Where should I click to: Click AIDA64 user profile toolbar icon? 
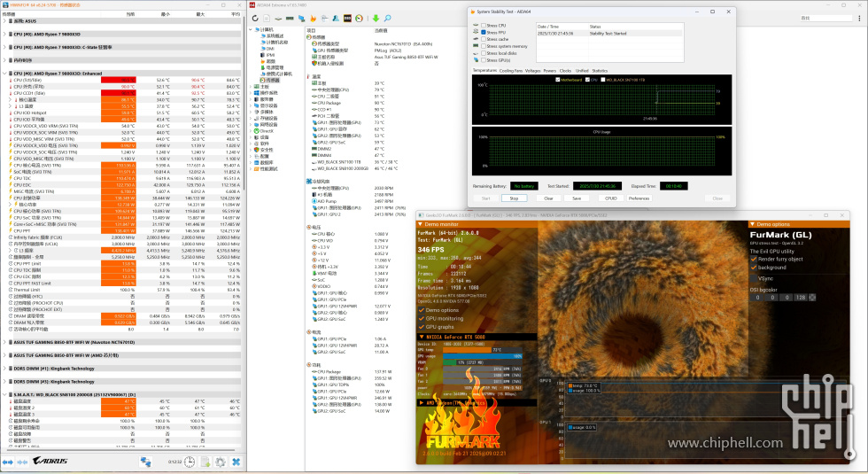click(336, 19)
